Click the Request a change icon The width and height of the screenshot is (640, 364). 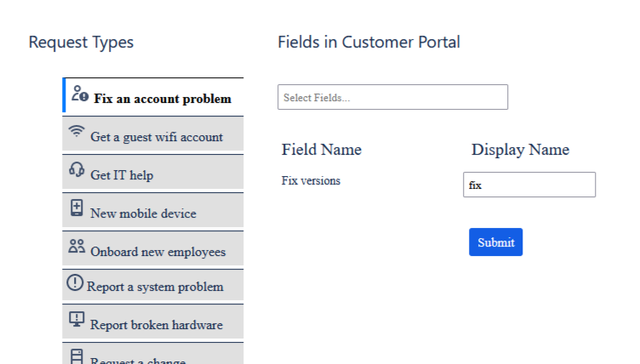(x=77, y=356)
